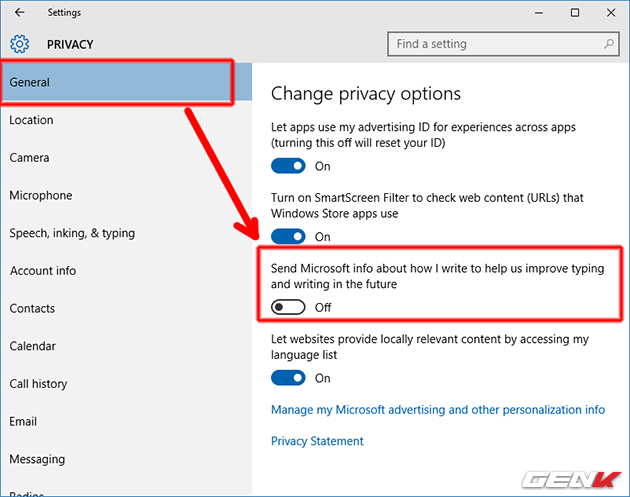
Task: Show the Call history settings
Action: coord(39,384)
